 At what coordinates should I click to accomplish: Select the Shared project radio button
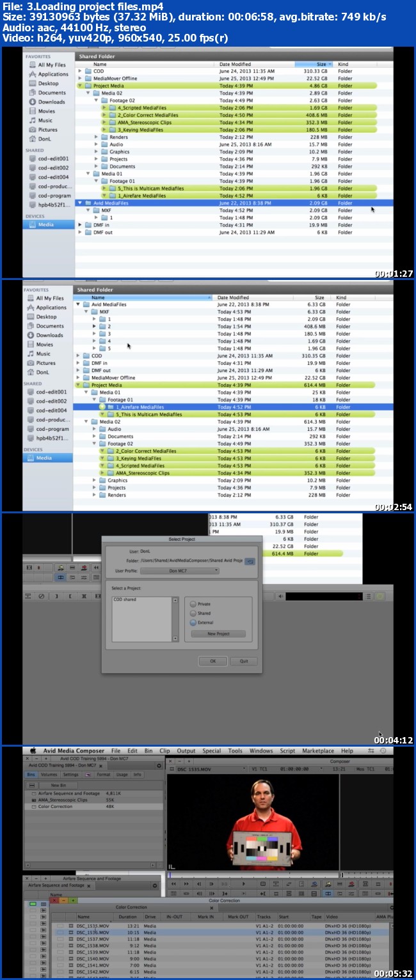point(194,613)
